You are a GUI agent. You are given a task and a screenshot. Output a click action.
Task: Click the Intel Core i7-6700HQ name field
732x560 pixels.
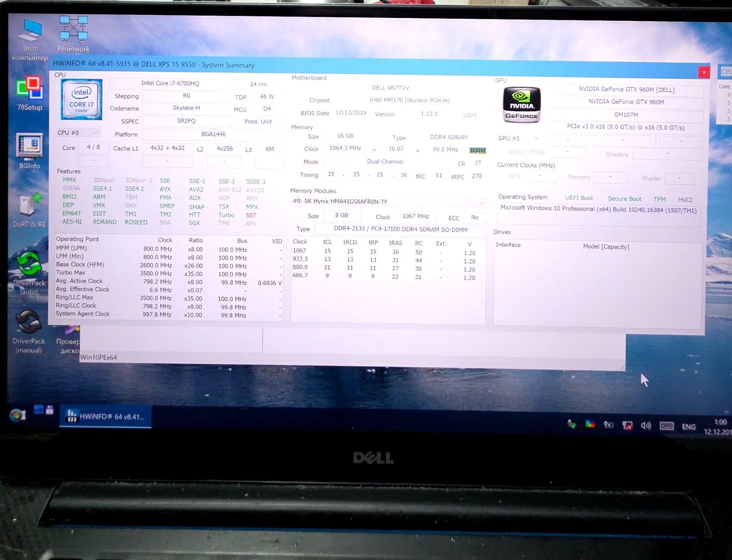click(x=170, y=83)
